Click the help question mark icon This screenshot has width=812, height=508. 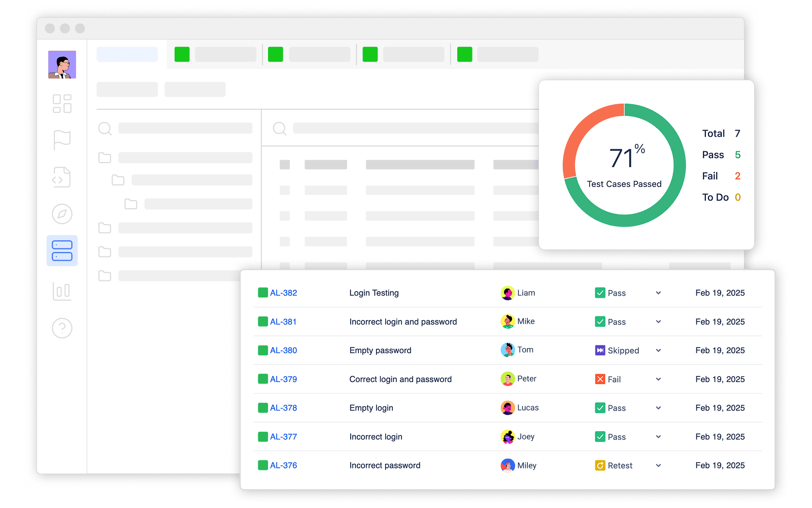click(x=62, y=328)
